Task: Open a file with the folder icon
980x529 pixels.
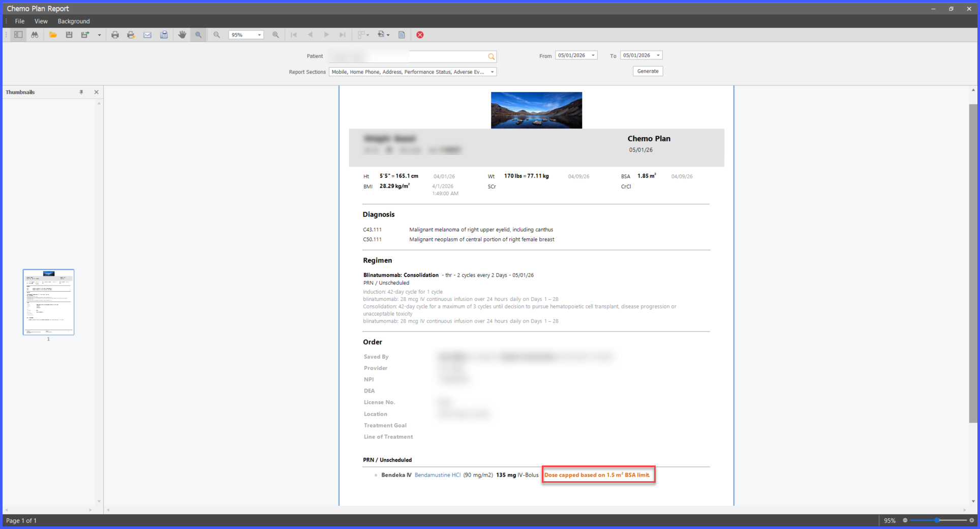Action: pyautogui.click(x=53, y=35)
